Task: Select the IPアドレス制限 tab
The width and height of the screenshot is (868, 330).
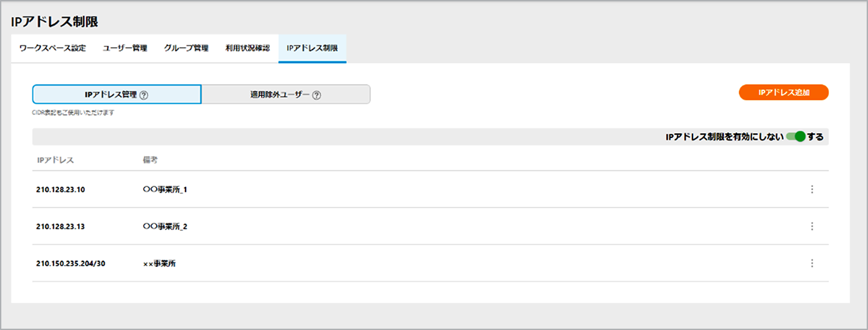Action: pos(312,48)
